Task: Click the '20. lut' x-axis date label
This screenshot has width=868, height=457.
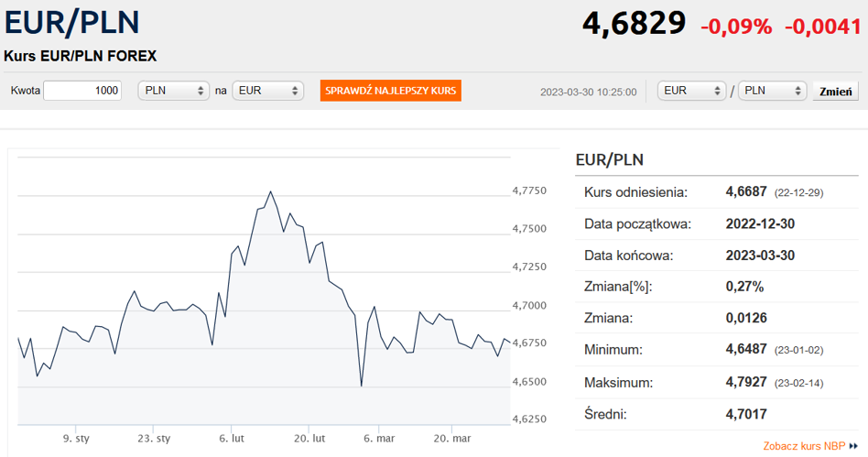Action: click(309, 439)
